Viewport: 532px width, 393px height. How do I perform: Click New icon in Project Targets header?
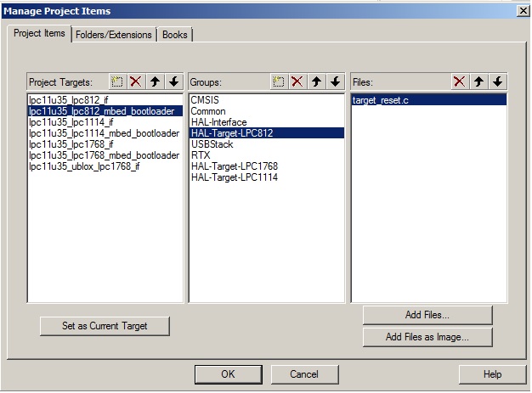click(x=118, y=81)
